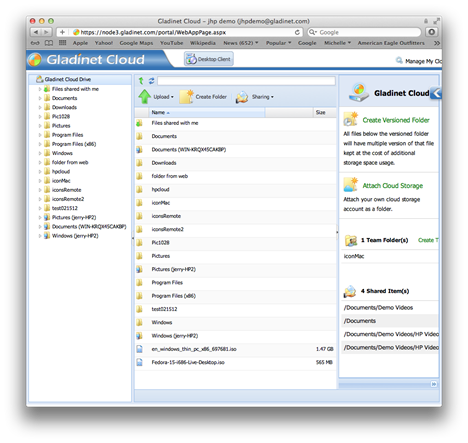Click the Google Maps bookmark

coord(136,43)
